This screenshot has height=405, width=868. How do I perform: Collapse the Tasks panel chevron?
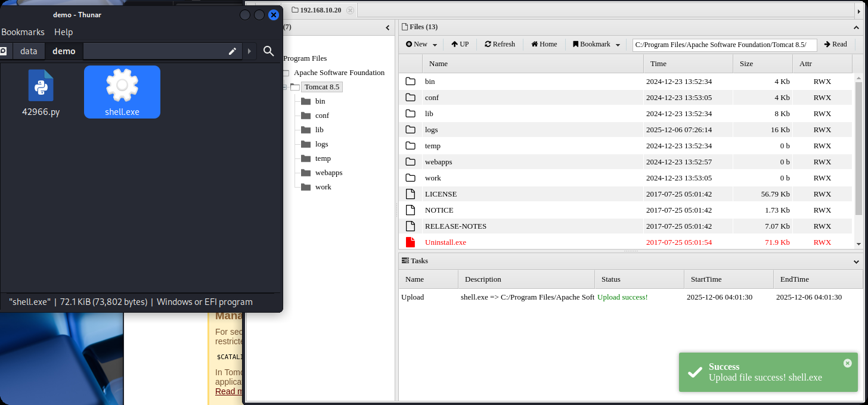coord(857,261)
